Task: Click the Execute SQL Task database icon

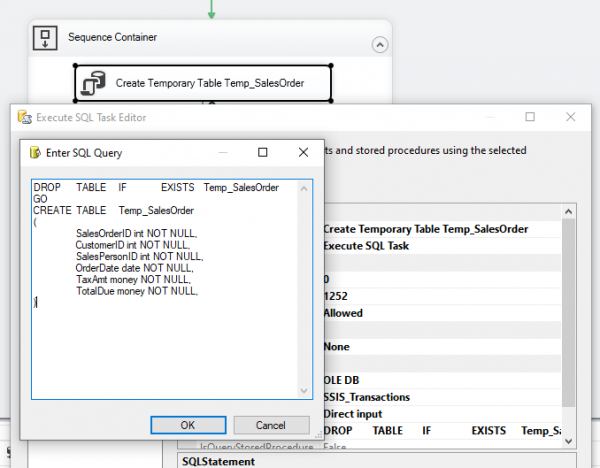Action: click(x=94, y=84)
